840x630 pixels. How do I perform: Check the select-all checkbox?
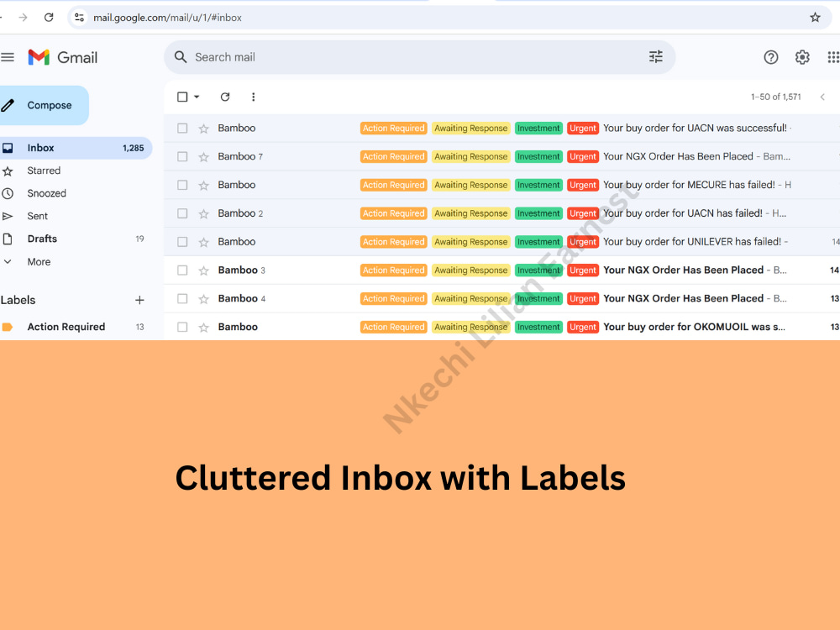182,97
